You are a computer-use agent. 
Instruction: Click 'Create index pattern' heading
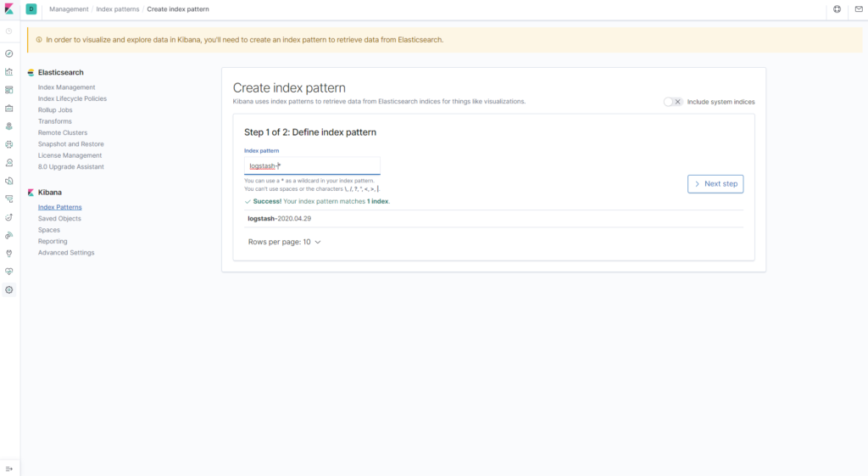[289, 87]
